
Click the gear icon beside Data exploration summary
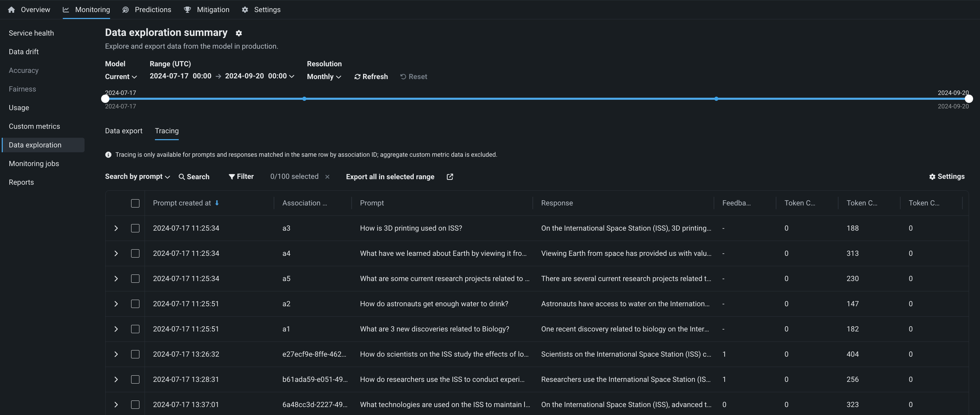[238, 33]
